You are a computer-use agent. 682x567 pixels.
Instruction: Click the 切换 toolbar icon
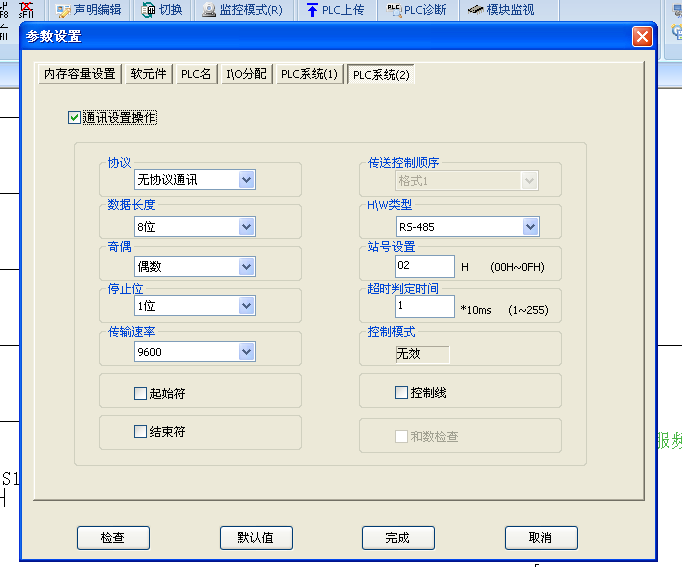[x=149, y=11]
